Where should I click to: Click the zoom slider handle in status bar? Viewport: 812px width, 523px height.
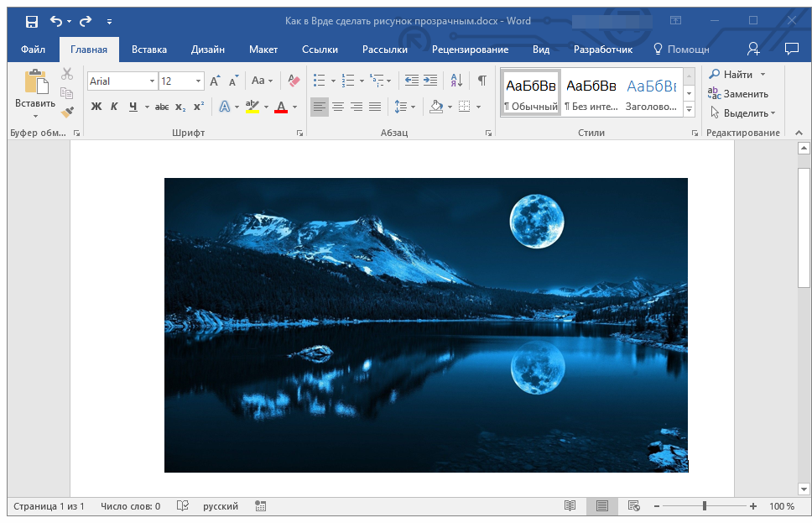click(x=705, y=506)
